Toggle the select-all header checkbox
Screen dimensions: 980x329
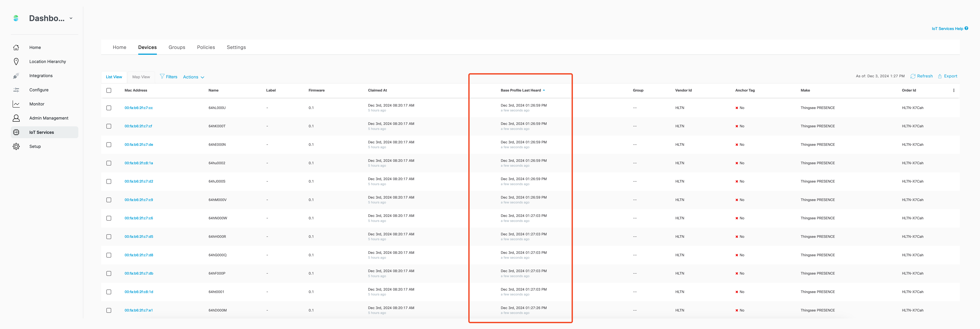109,90
